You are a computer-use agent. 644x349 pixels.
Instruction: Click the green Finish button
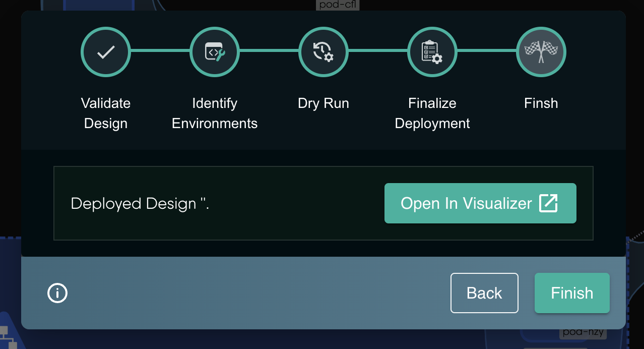point(572,293)
